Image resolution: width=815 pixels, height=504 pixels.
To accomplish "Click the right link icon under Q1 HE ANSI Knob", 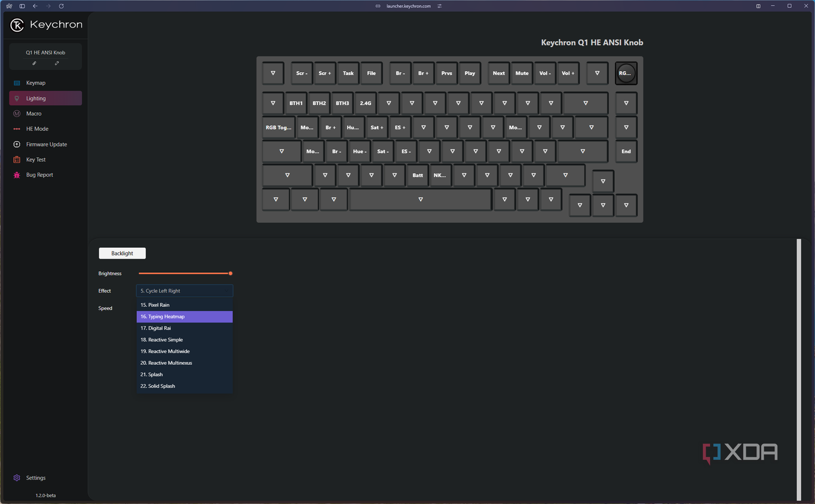I will [57, 63].
